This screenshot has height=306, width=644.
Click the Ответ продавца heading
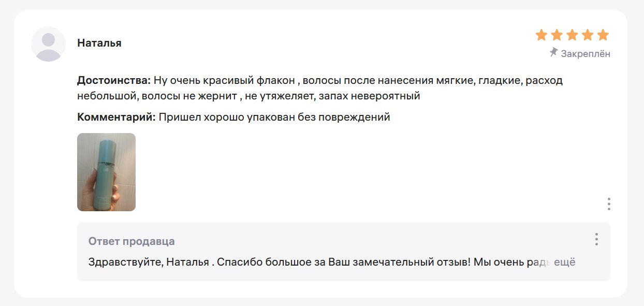click(x=131, y=241)
